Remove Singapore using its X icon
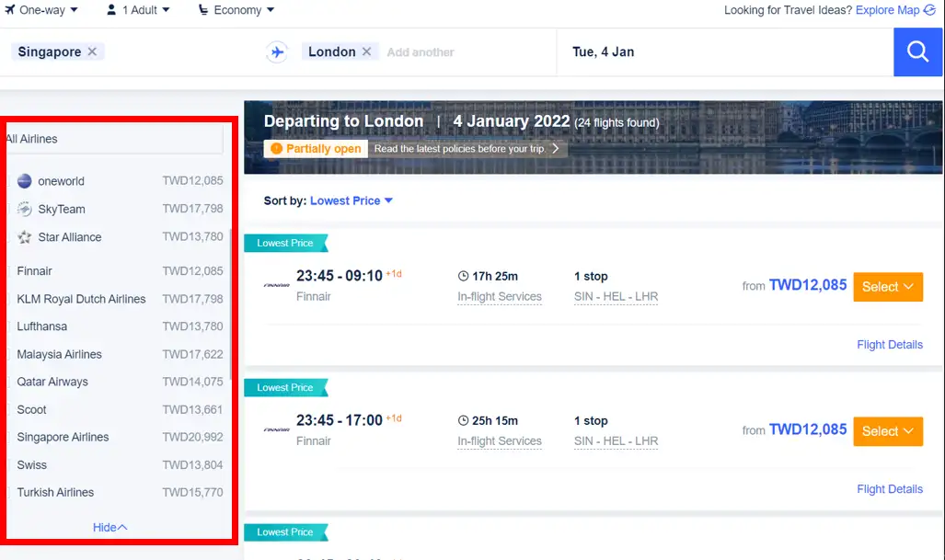945x560 pixels. (92, 51)
